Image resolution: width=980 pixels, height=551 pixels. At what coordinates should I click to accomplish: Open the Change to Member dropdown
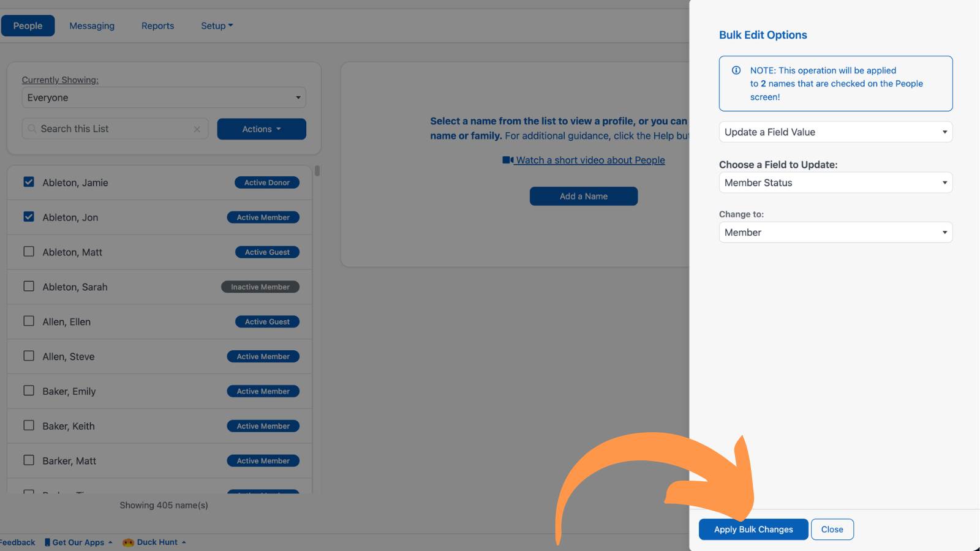point(835,233)
